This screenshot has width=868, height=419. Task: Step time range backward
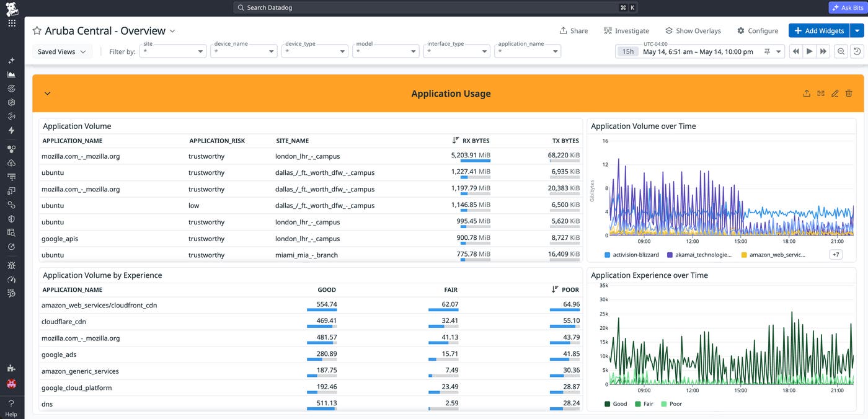[x=795, y=51]
